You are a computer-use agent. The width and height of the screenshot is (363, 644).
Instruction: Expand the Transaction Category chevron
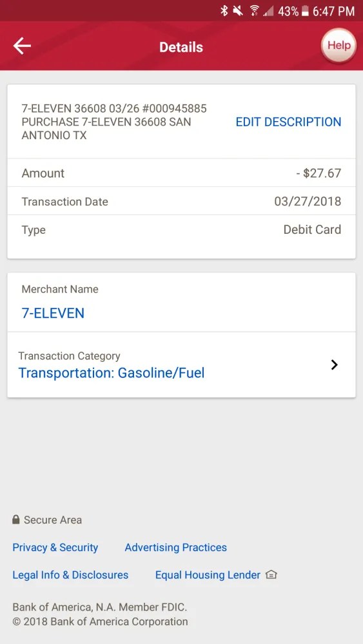334,365
